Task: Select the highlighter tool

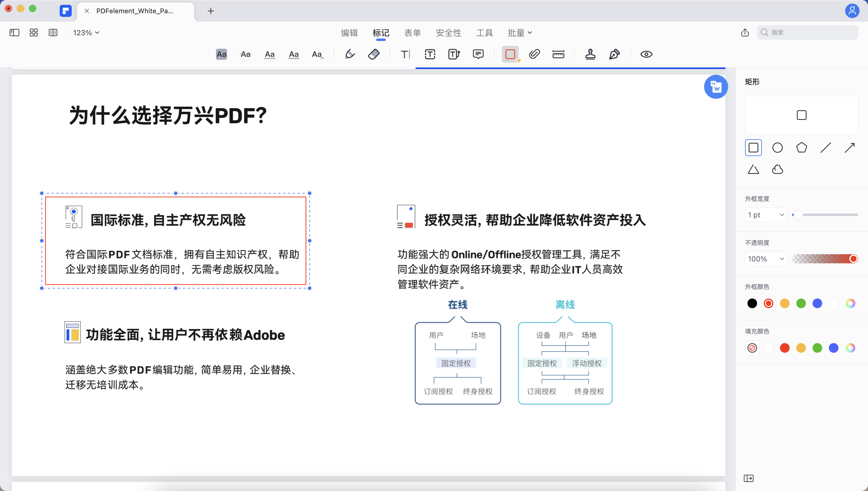Action: [x=350, y=54]
